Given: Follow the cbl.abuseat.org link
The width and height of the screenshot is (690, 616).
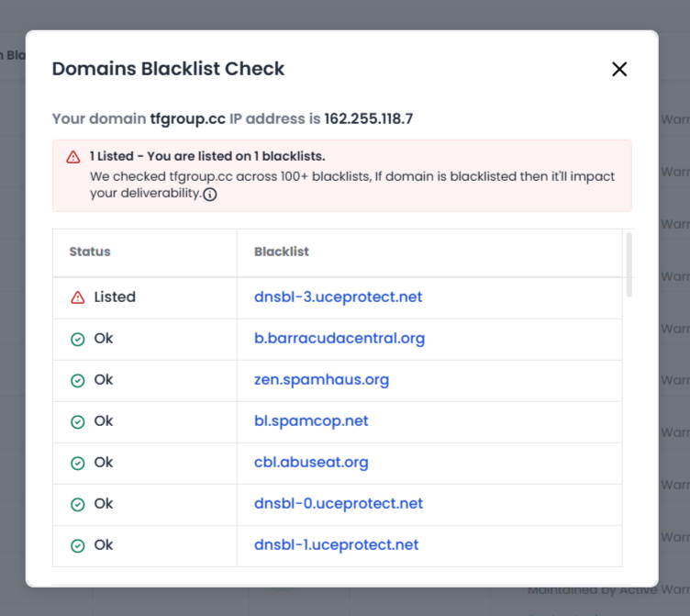Looking at the screenshot, I should pos(311,463).
